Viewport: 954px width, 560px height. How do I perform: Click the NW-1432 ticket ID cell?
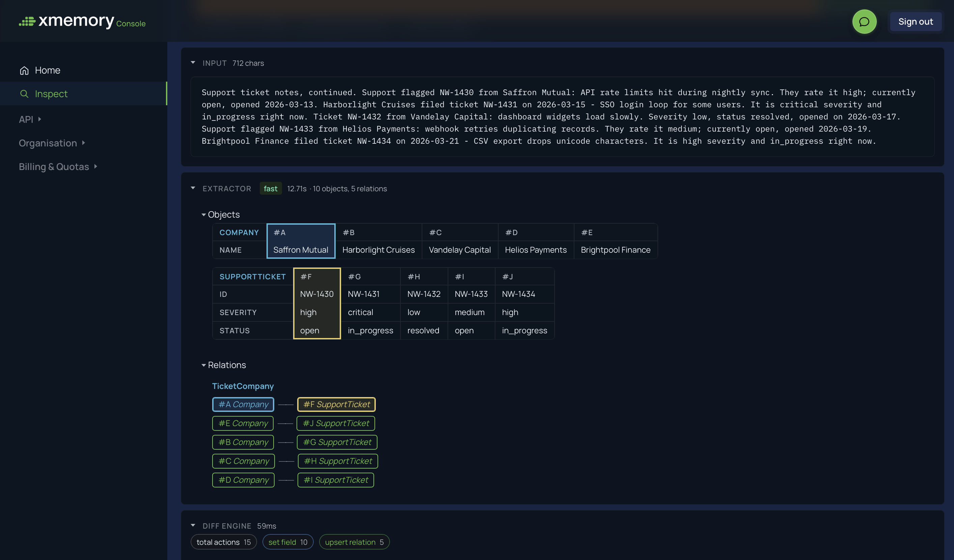(x=424, y=294)
